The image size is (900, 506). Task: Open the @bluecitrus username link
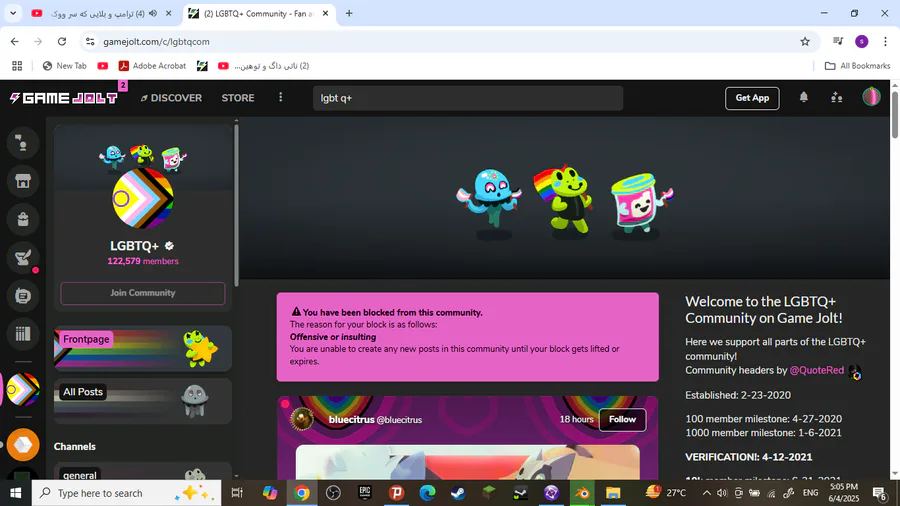[399, 420]
